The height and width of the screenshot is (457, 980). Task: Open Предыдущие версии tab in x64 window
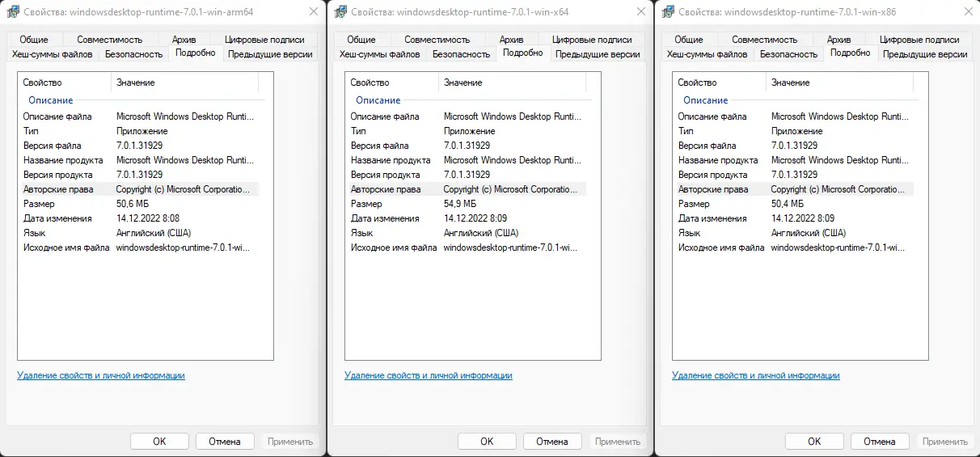click(598, 54)
